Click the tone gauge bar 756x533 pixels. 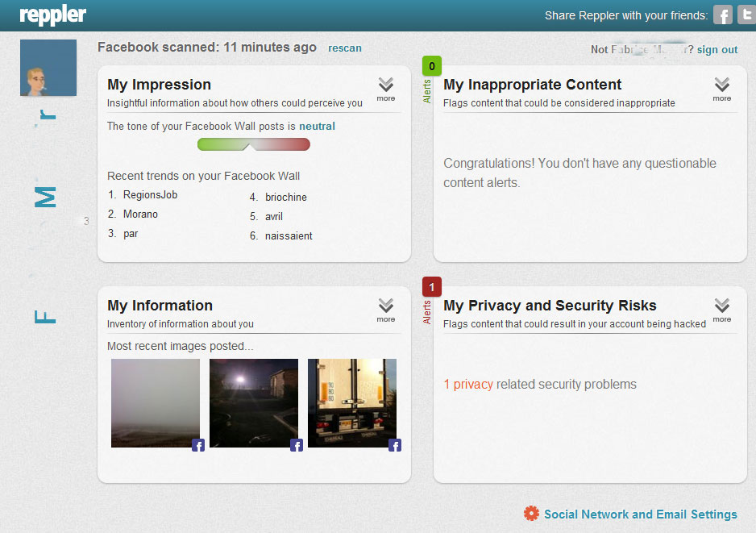(254, 144)
